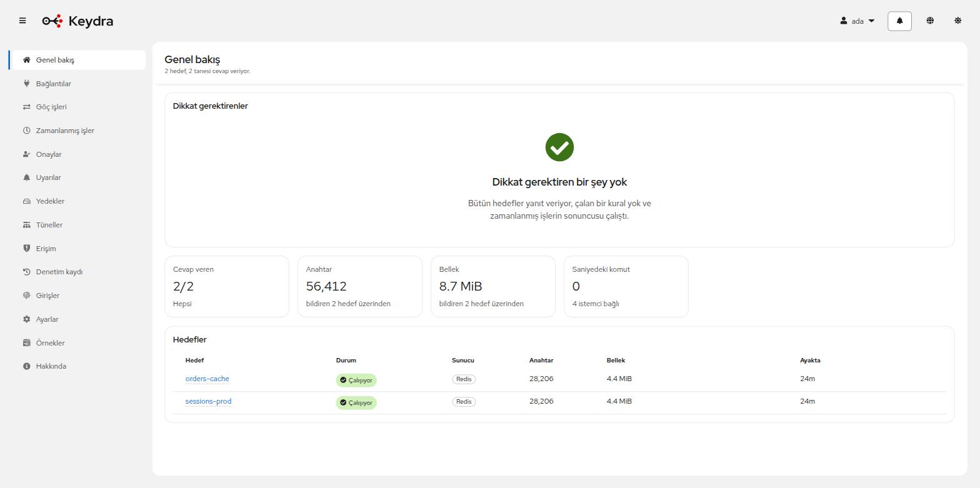980x488 pixels.
Task: Click the shield icon for Erişim
Action: click(26, 248)
